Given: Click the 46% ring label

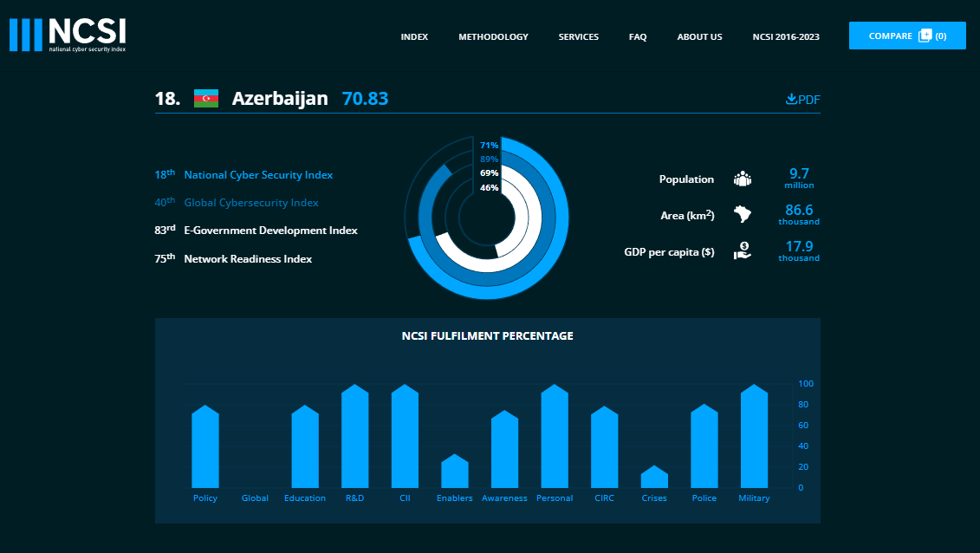Looking at the screenshot, I should pos(489,187).
